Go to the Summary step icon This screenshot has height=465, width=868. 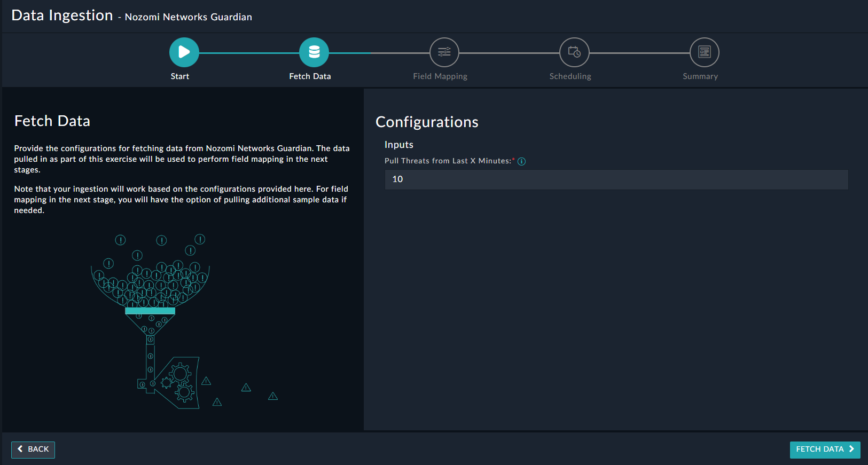click(704, 52)
